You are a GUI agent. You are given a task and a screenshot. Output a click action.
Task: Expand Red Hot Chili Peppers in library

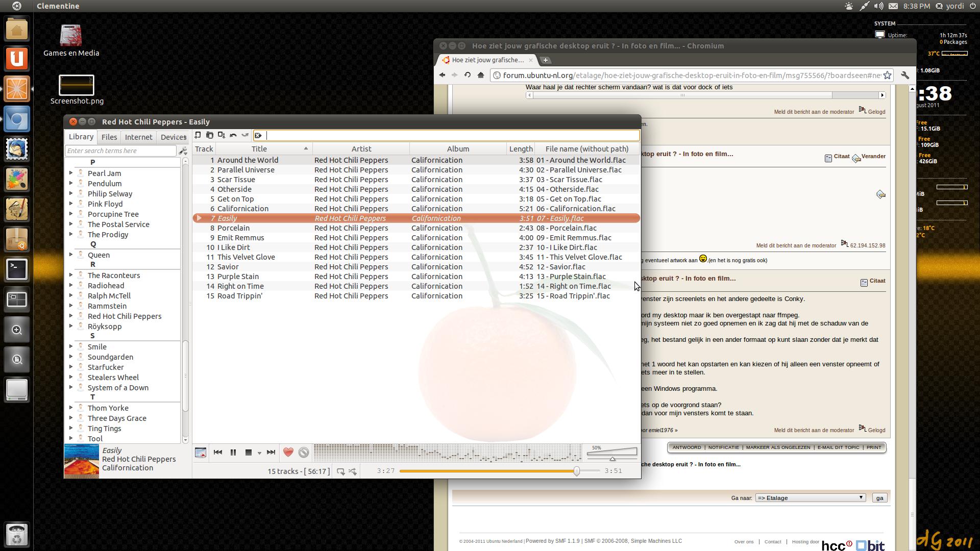[x=71, y=316]
